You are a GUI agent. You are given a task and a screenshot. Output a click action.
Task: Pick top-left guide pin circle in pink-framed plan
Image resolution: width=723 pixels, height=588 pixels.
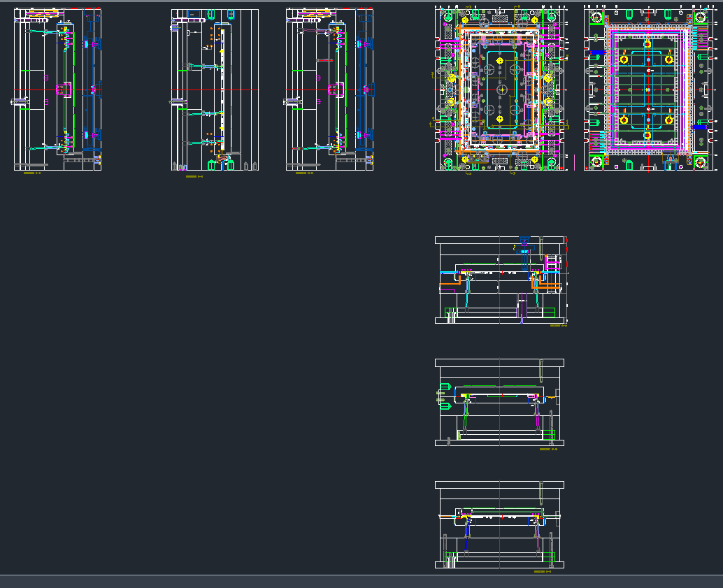pyautogui.click(x=596, y=18)
